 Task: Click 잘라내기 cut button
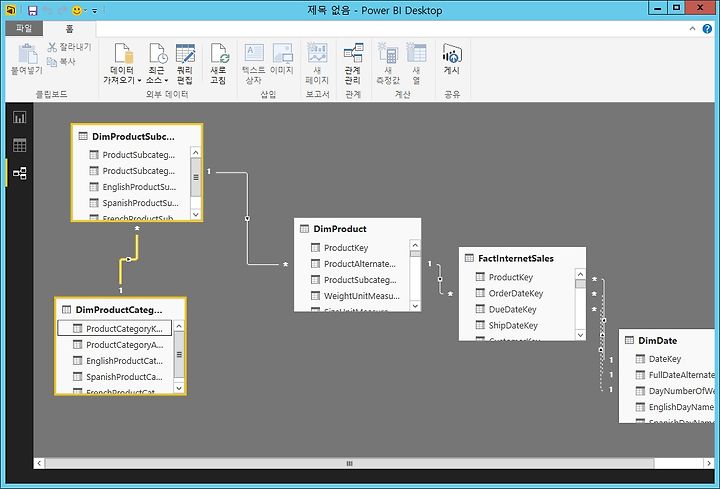pyautogui.click(x=70, y=47)
